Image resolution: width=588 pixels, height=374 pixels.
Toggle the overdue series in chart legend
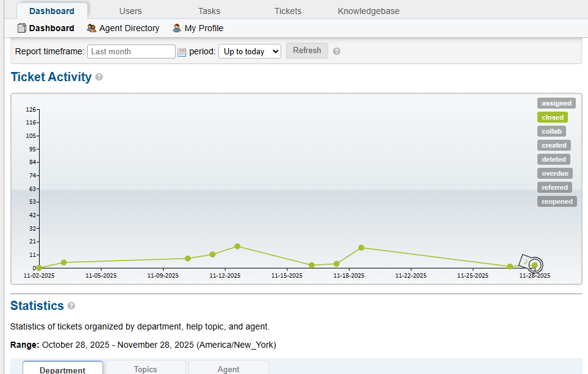click(x=554, y=173)
